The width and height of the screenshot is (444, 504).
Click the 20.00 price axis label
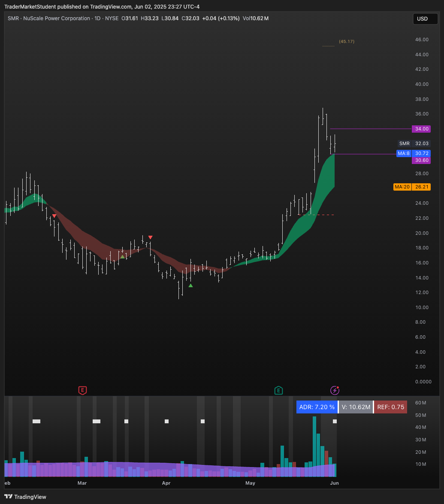(x=422, y=233)
